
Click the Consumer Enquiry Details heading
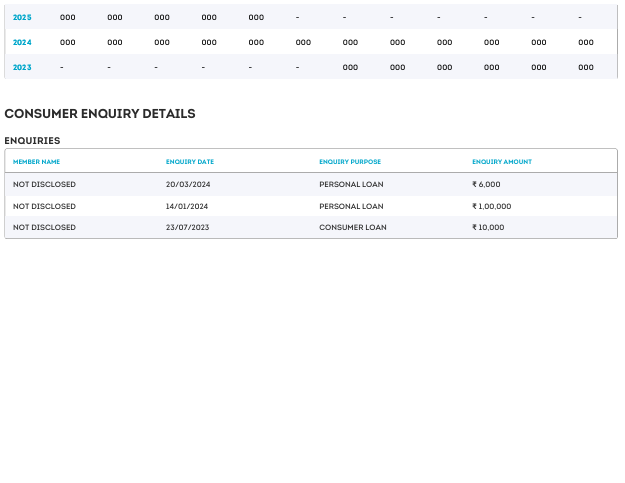click(x=100, y=114)
